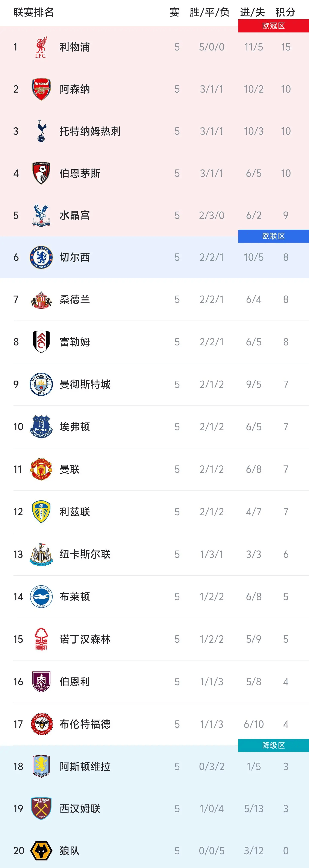Click the Everton club badge

point(41,427)
